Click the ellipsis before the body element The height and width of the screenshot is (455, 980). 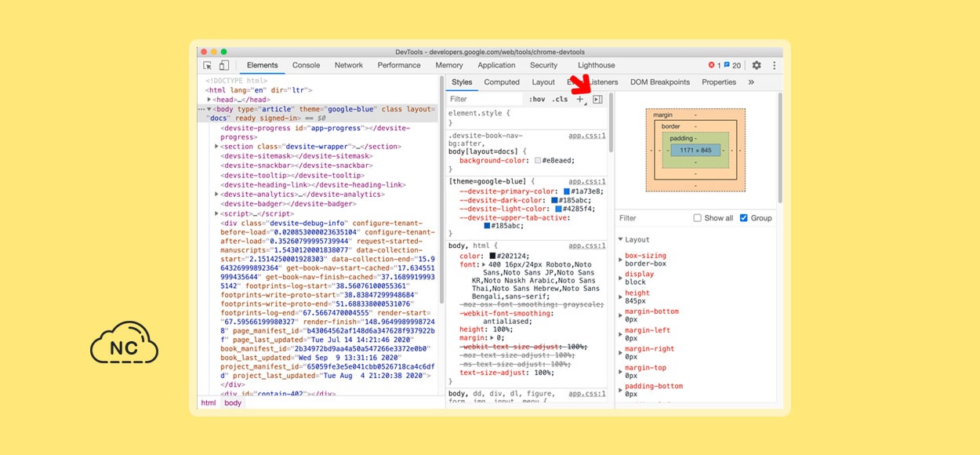(201, 109)
